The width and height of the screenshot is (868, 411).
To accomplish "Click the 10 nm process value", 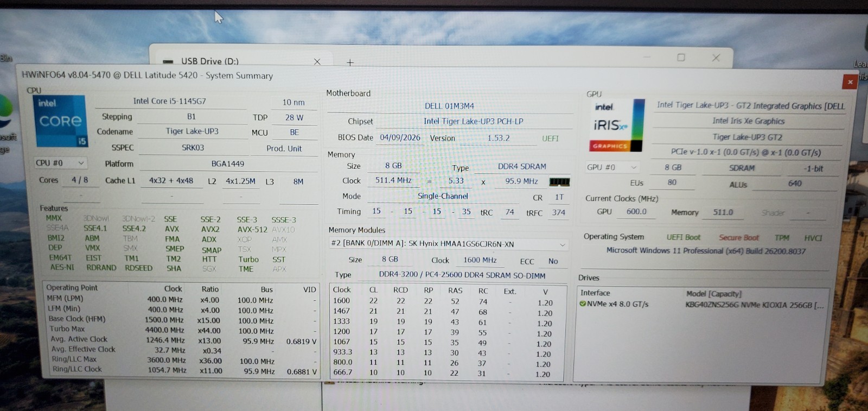I will pos(293,102).
